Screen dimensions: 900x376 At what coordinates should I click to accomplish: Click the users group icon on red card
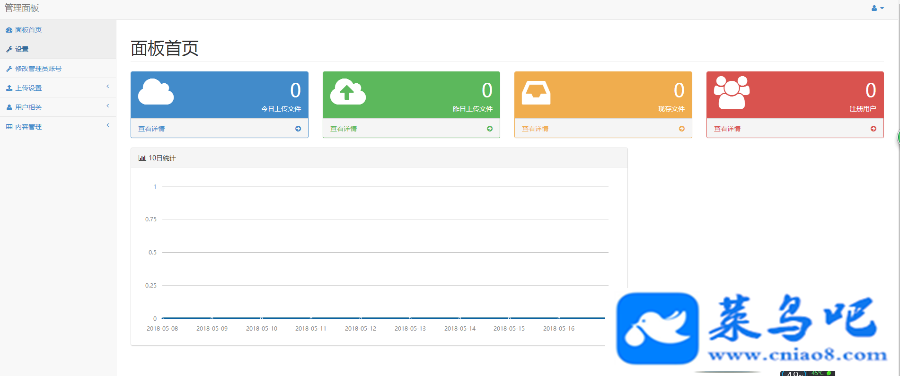[732, 92]
